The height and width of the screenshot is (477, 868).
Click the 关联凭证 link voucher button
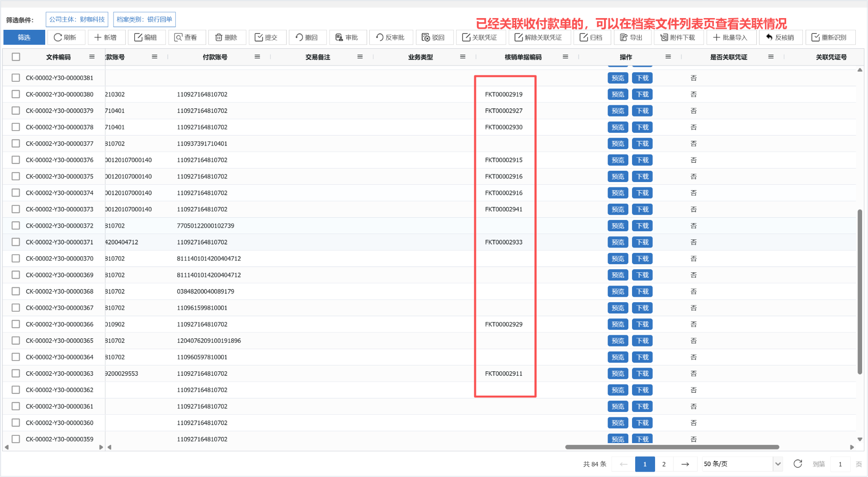pos(480,37)
